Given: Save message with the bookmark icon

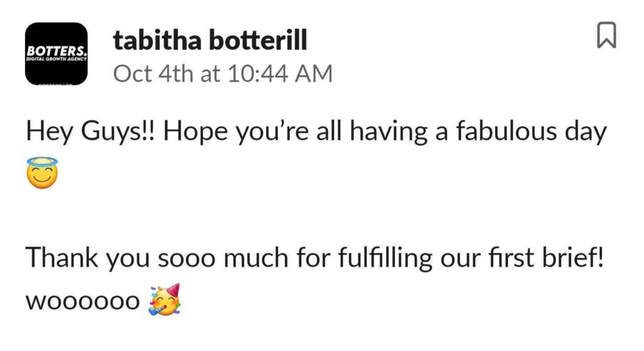Looking at the screenshot, I should 605,35.
